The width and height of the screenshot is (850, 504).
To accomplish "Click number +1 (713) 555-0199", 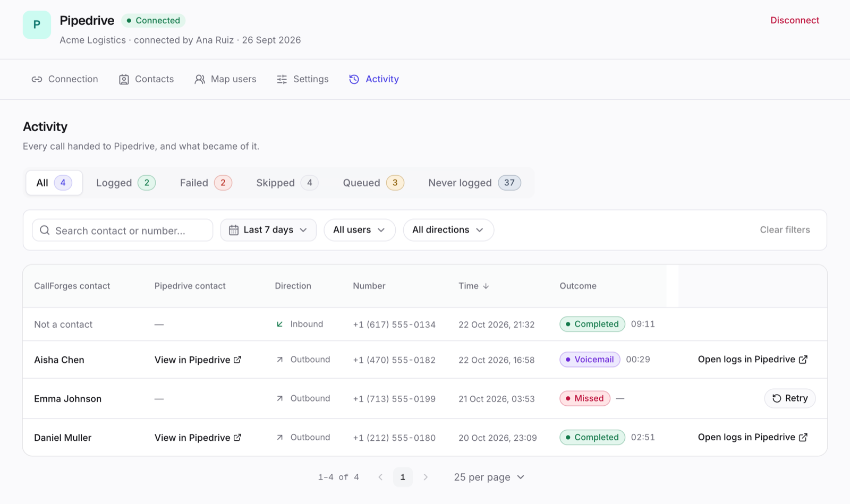I will 394,399.
